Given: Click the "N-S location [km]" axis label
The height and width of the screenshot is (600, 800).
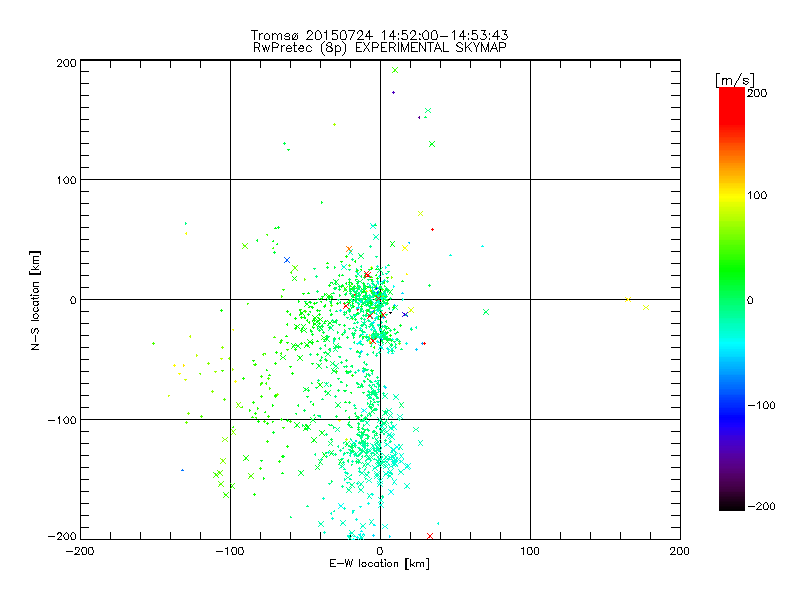Looking at the screenshot, I should point(35,301).
